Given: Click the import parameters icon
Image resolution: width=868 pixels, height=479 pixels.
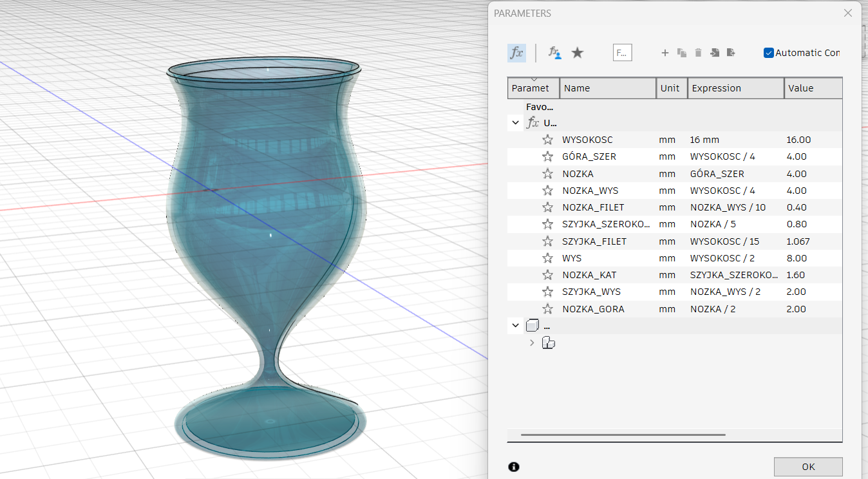Looking at the screenshot, I should coord(715,53).
